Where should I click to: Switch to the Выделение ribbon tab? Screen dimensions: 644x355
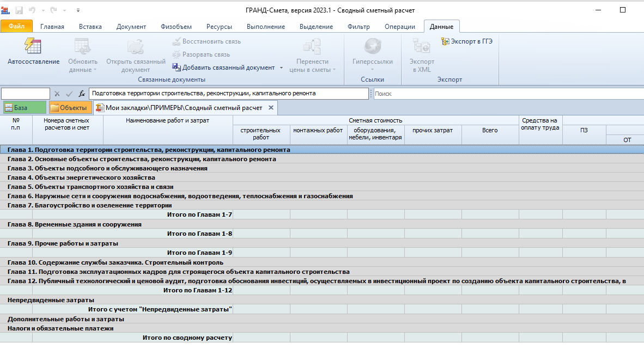[x=316, y=27]
